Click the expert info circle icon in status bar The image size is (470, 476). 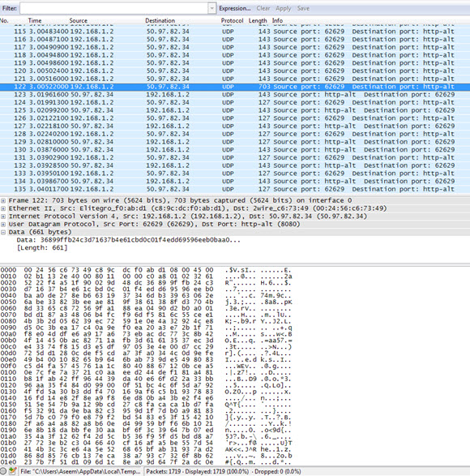pyautogui.click(x=3, y=471)
